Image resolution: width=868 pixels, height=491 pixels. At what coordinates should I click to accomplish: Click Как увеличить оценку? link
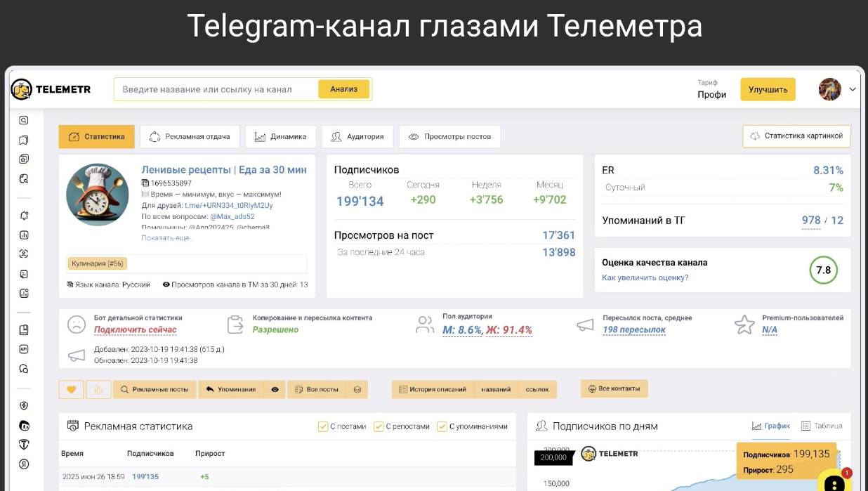pos(645,277)
